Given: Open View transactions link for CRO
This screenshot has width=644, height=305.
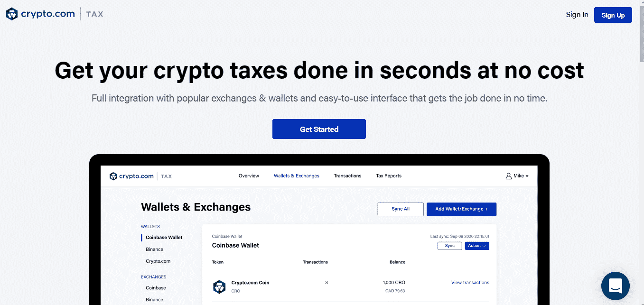Looking at the screenshot, I should 470,283.
